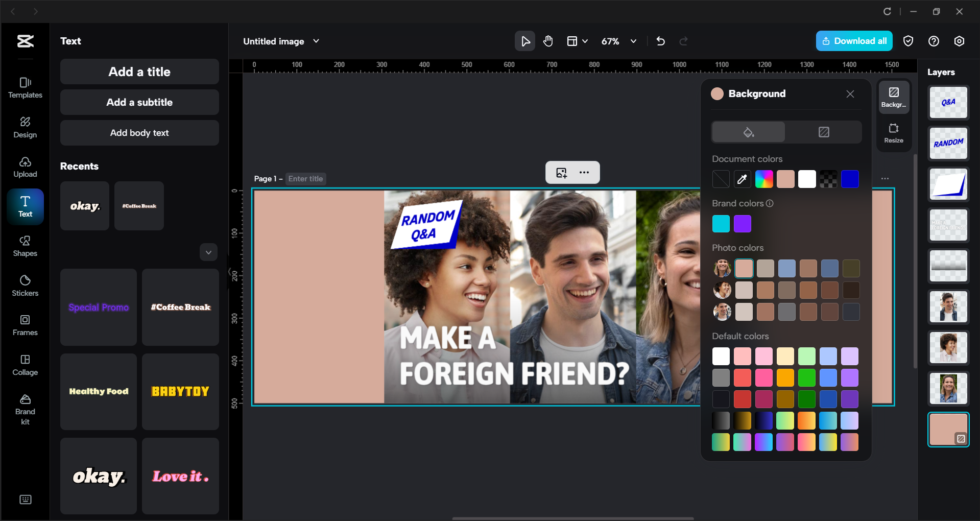Click the add image icon above canvas

562,173
